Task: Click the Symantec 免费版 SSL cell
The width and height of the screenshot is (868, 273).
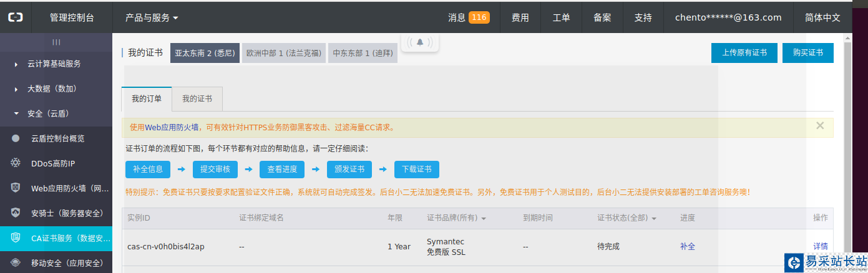Action: point(446,247)
